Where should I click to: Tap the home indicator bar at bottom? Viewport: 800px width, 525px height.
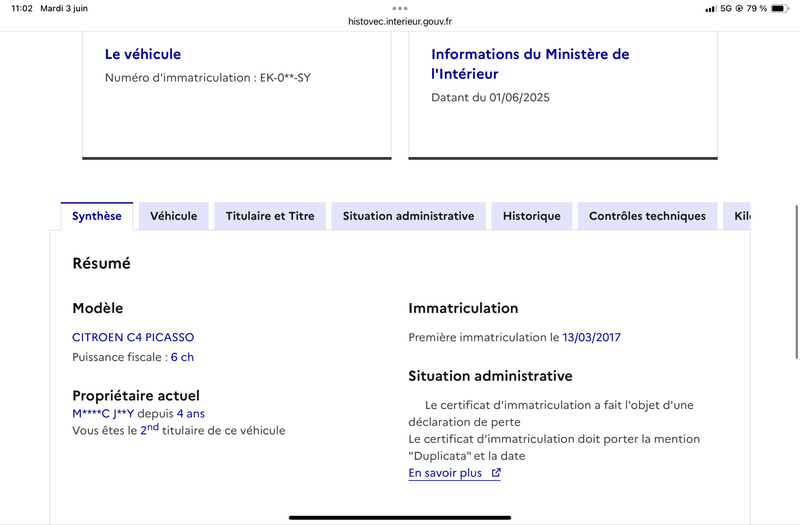pyautogui.click(x=400, y=517)
